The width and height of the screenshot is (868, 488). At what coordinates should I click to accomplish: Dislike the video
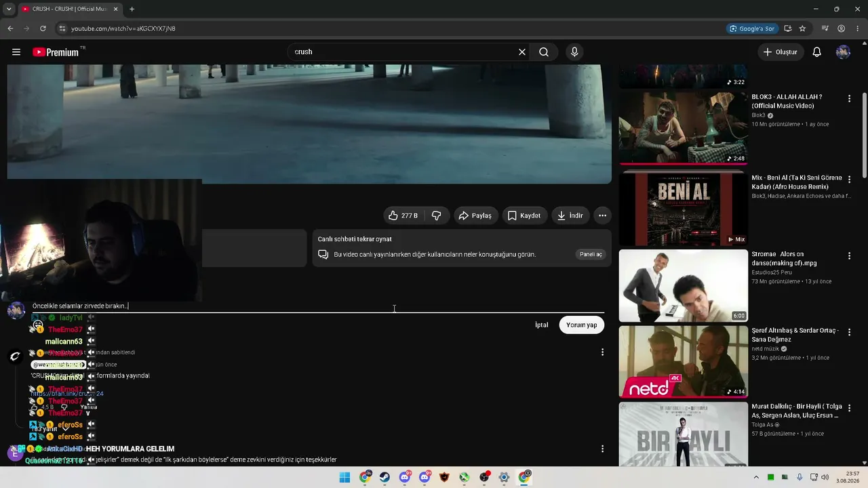coord(437,216)
